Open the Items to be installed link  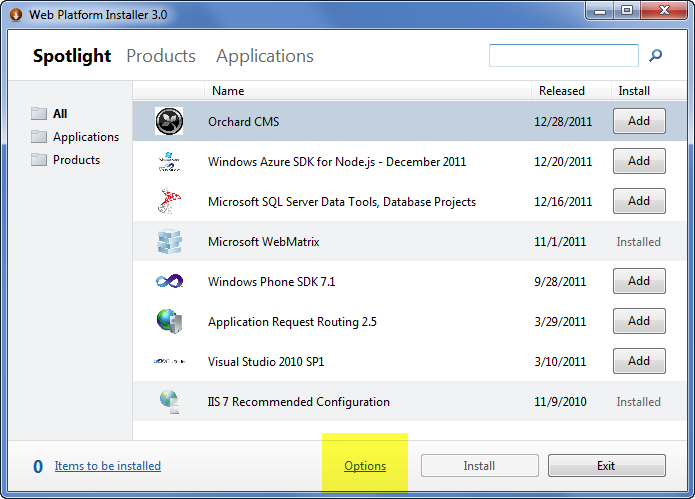pos(108,466)
